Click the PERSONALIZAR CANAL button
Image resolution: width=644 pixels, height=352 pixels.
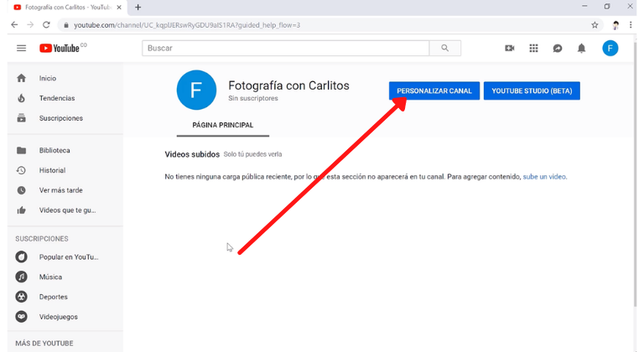434,91
